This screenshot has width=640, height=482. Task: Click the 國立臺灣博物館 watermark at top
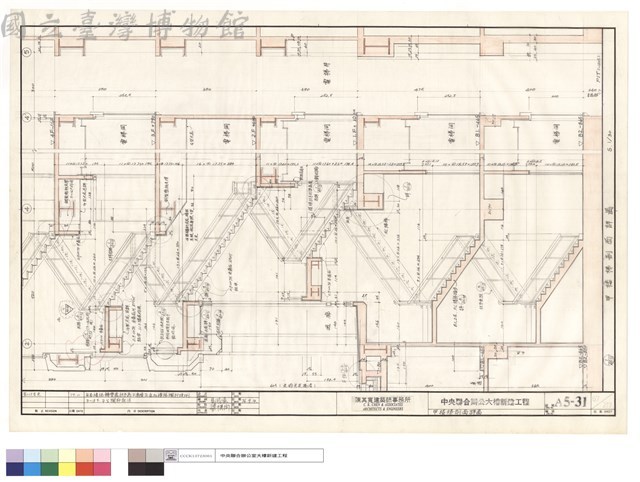pos(124,25)
